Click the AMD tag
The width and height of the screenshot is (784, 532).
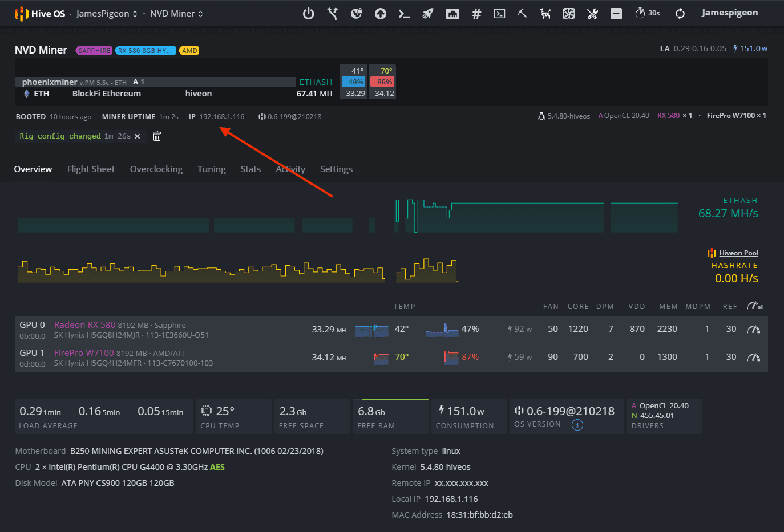pyautogui.click(x=189, y=51)
